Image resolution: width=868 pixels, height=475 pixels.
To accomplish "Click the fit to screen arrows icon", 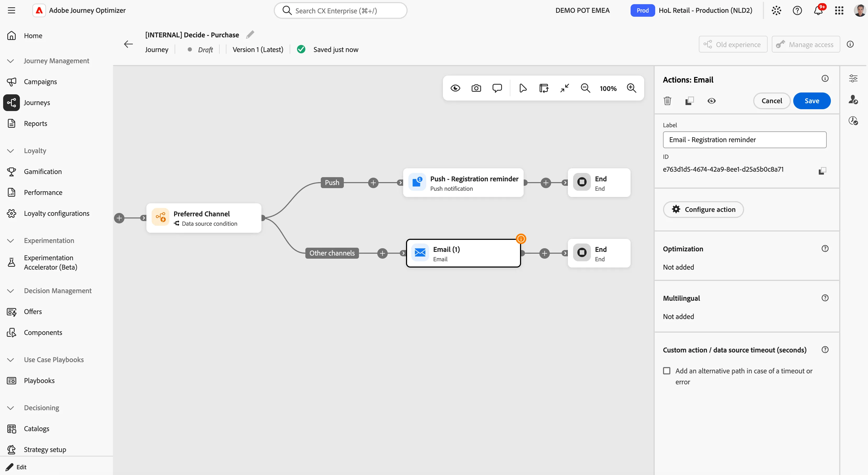I will tap(565, 88).
